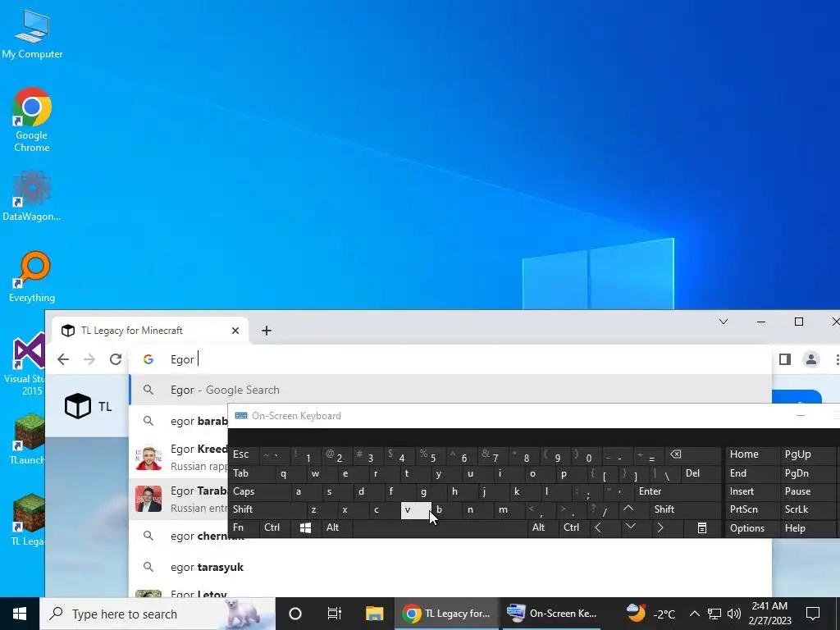The height and width of the screenshot is (630, 840).
Task: Click Enter key on On-Screen Keyboard
Action: [x=677, y=491]
